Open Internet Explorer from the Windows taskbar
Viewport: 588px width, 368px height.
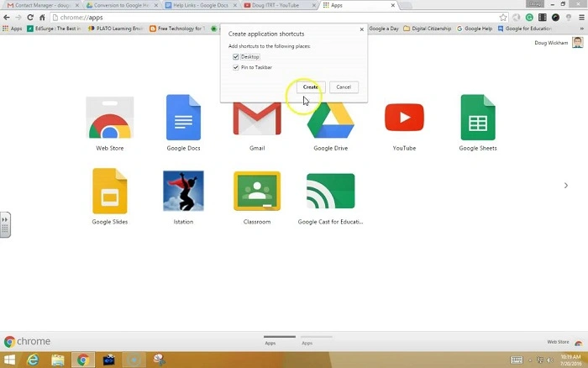(x=34, y=360)
